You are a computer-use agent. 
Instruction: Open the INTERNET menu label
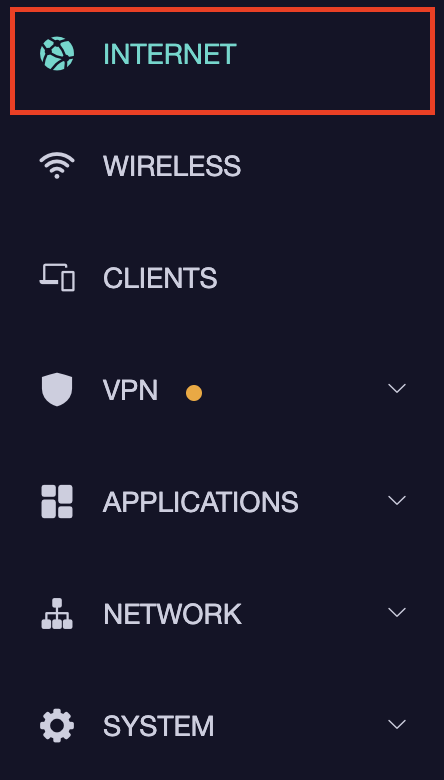(170, 54)
